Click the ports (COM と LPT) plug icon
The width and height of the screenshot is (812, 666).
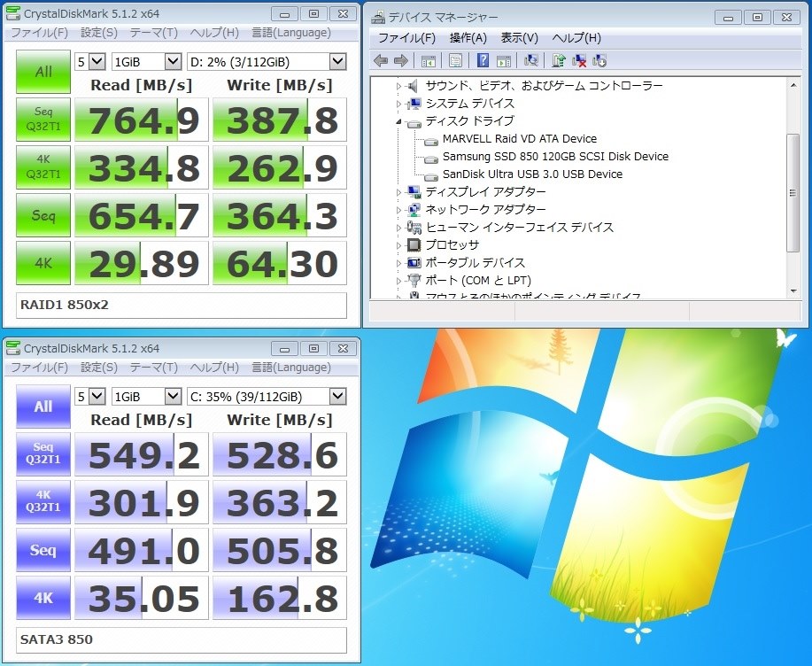(414, 280)
